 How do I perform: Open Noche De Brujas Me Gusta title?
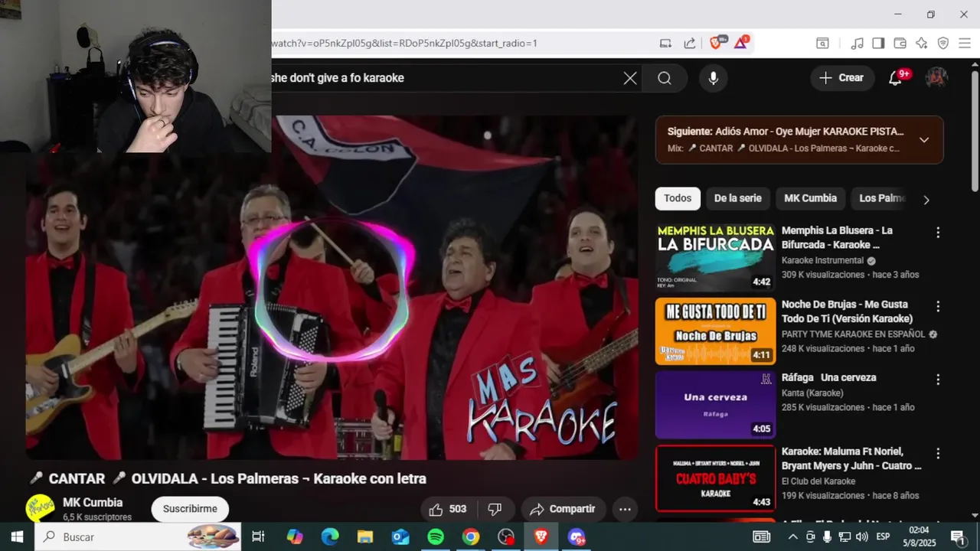point(847,311)
